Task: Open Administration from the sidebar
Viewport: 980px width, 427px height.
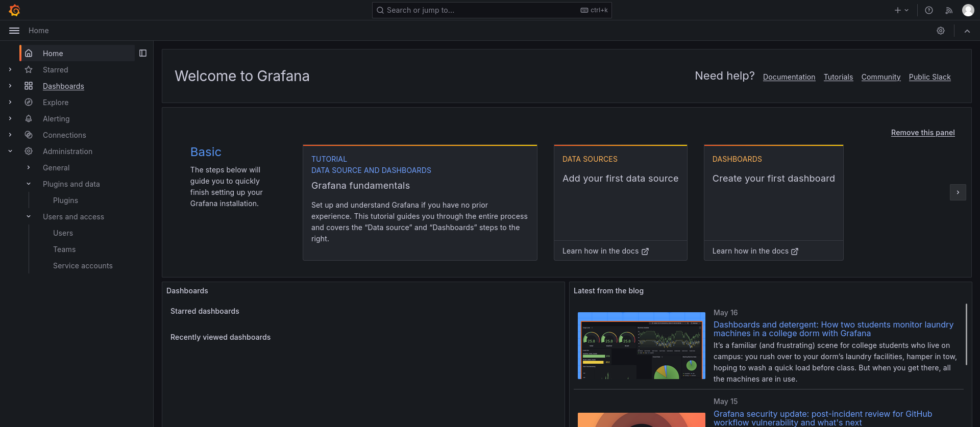Action: [x=67, y=152]
